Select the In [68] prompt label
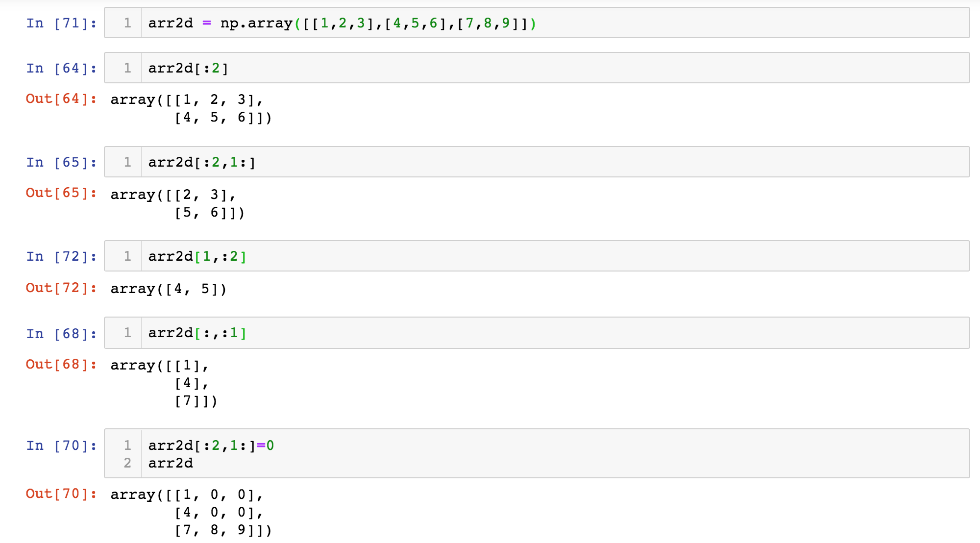980x543 pixels. [x=61, y=334]
